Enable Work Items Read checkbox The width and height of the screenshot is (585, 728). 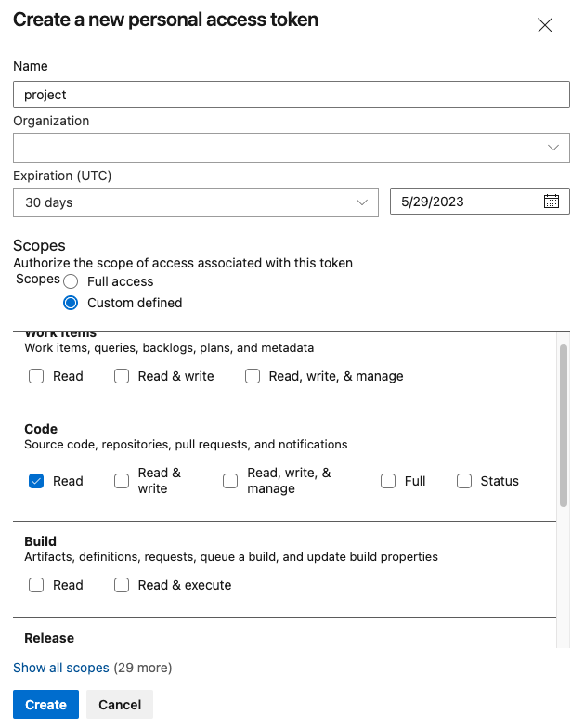click(x=36, y=376)
